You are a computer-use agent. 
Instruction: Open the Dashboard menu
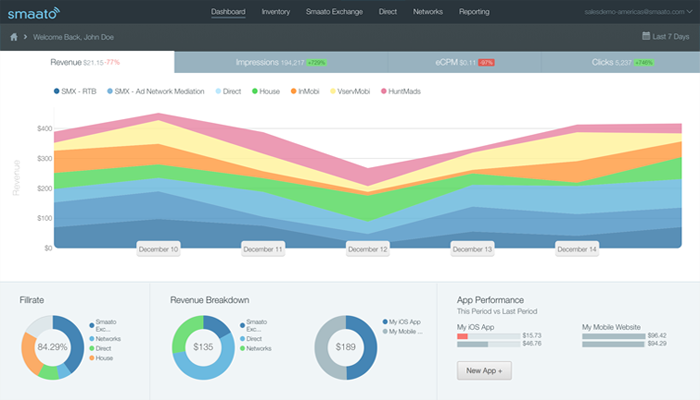tap(228, 12)
